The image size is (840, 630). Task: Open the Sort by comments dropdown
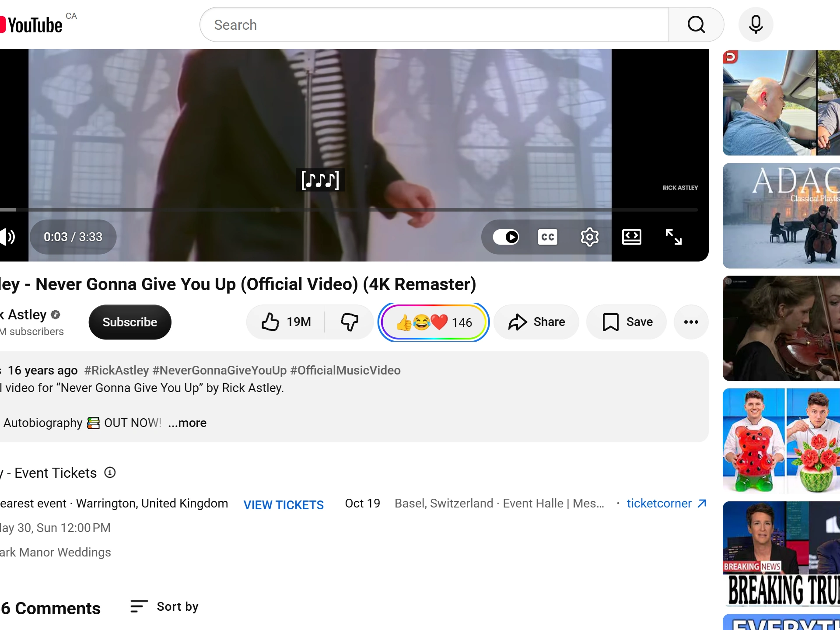coord(164,606)
